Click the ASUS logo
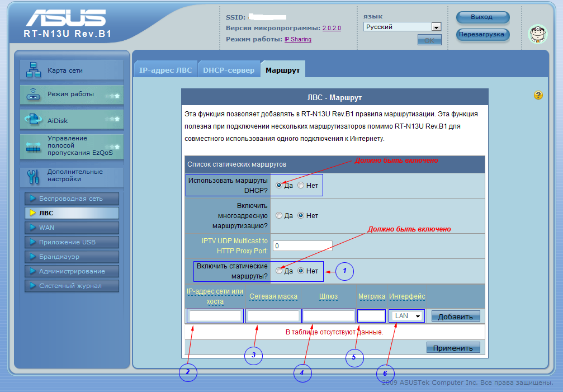The image size is (563, 392). click(x=66, y=17)
